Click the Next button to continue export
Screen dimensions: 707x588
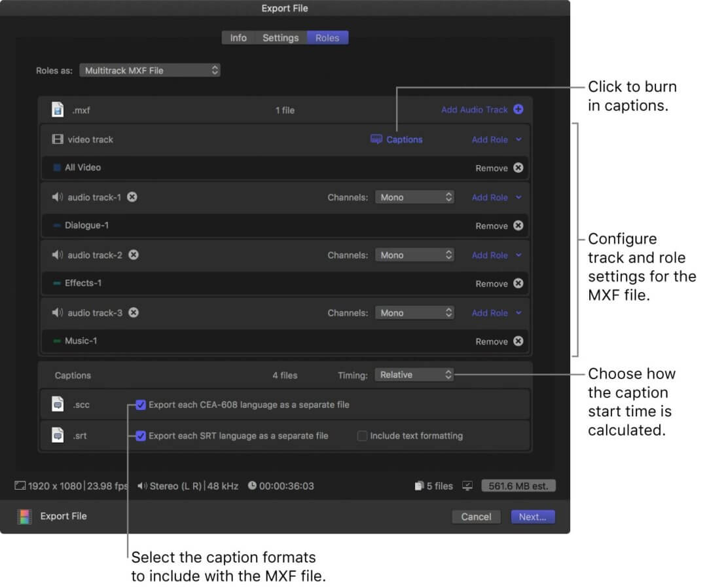click(532, 517)
